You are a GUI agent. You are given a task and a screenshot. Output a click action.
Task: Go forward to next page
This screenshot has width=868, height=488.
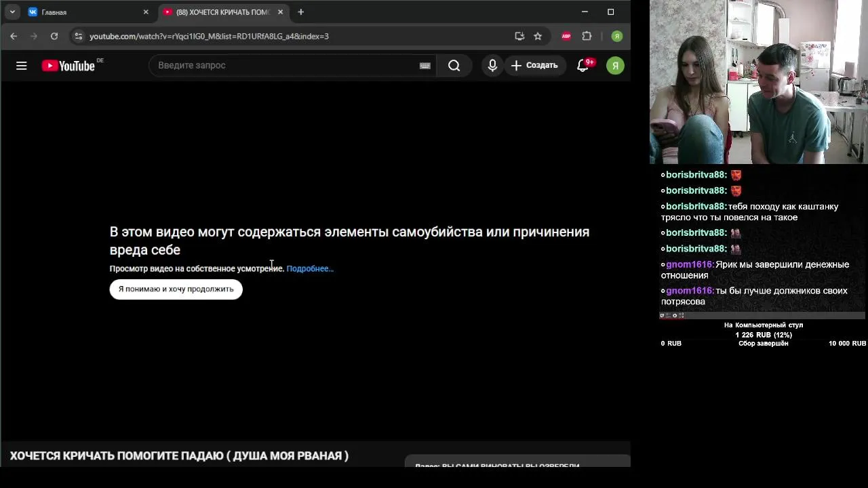tap(34, 36)
